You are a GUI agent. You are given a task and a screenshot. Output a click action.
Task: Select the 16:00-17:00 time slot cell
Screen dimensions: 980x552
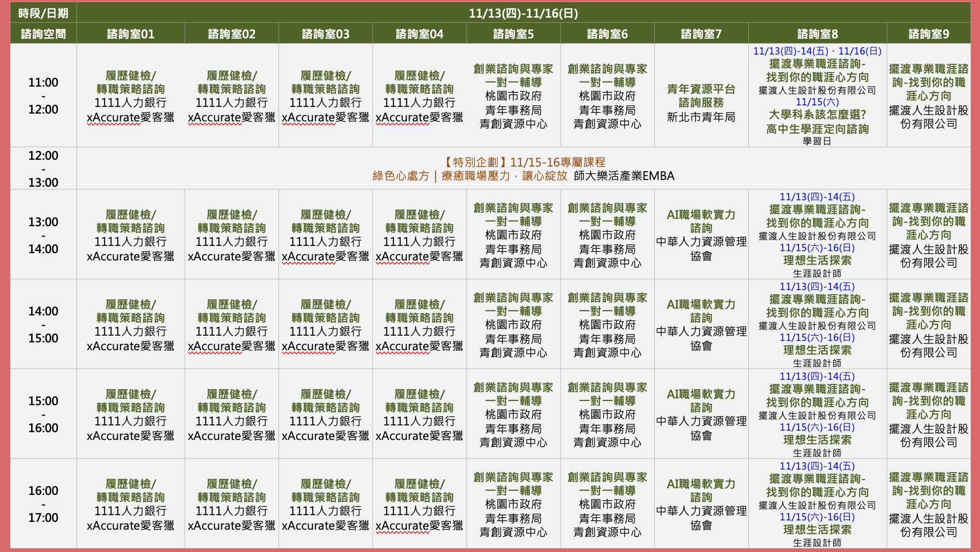pos(43,504)
